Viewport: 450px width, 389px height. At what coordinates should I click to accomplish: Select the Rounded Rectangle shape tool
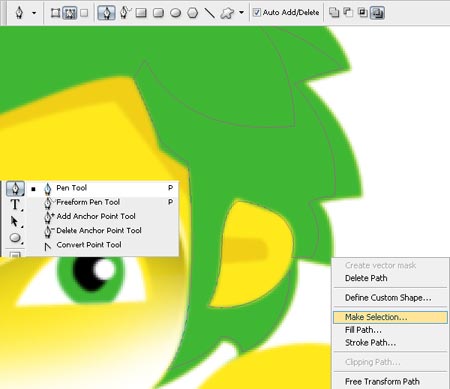[158, 13]
